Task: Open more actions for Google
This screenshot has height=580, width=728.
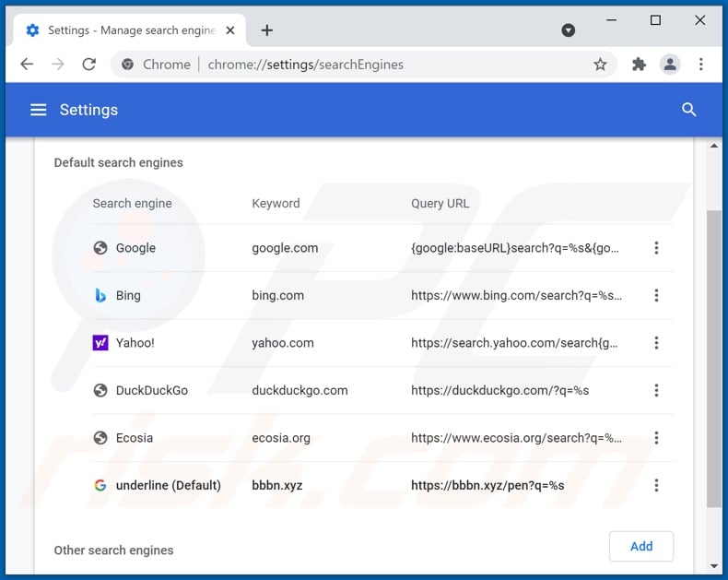Action: 656,248
